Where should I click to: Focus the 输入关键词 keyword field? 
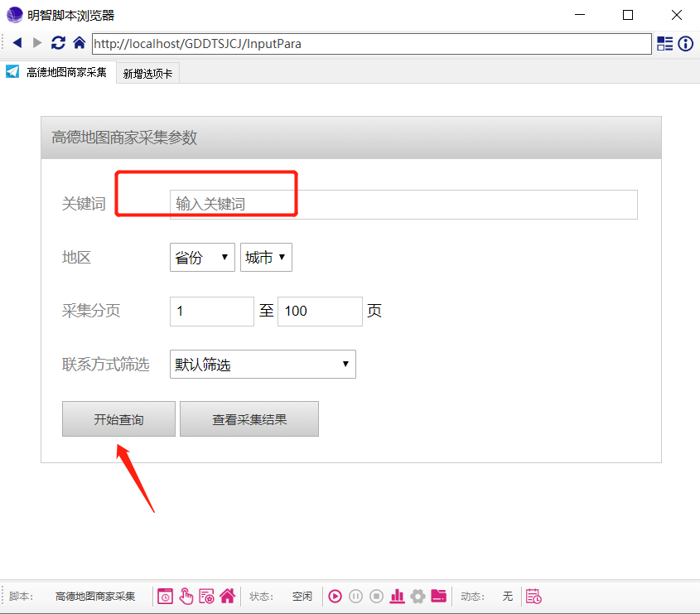(x=403, y=205)
